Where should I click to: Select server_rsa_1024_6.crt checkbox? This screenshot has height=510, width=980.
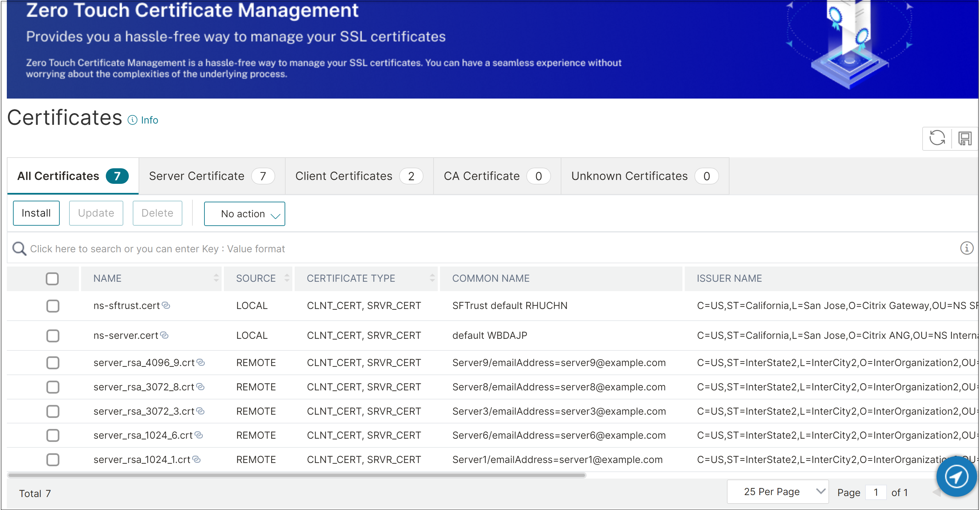point(53,435)
